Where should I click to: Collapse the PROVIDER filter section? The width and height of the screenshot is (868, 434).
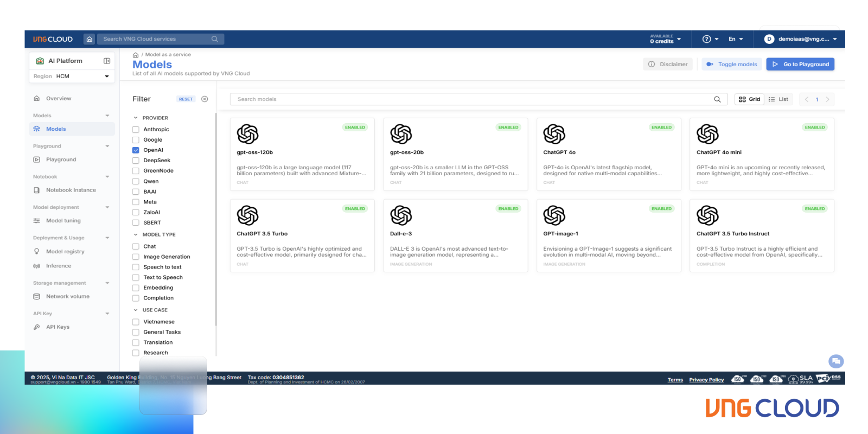click(136, 118)
